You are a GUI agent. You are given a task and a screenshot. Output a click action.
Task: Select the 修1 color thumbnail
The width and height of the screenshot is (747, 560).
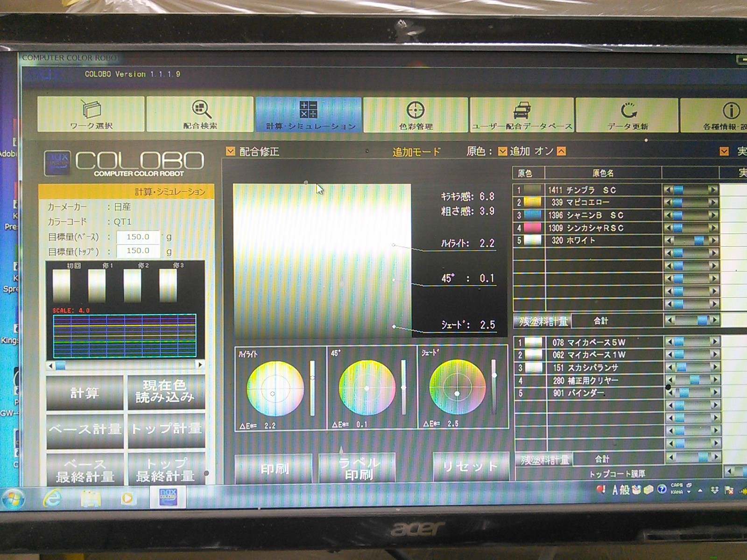coord(97,286)
